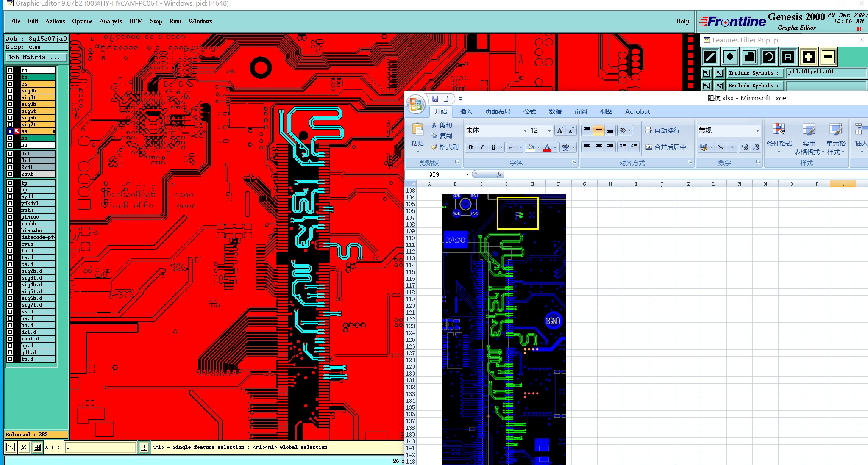Screen dimensions: 868x465
Task: Select the line feature filter icon
Action: (x=710, y=56)
